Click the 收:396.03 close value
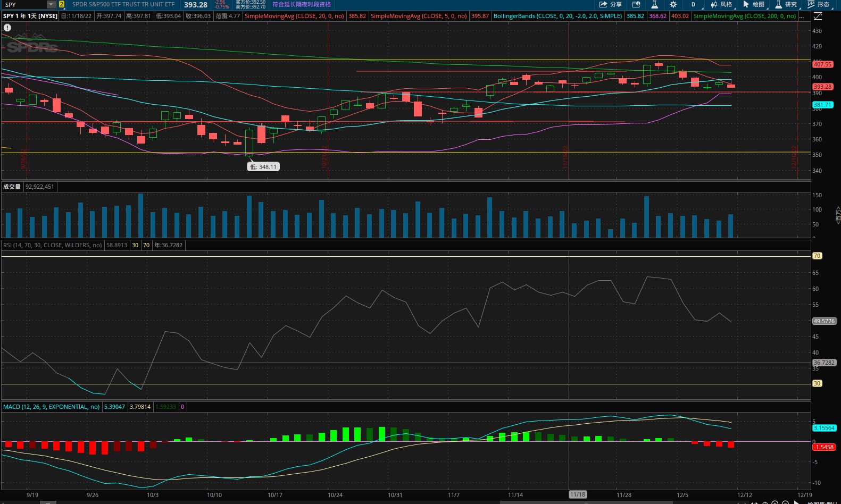 coord(198,16)
